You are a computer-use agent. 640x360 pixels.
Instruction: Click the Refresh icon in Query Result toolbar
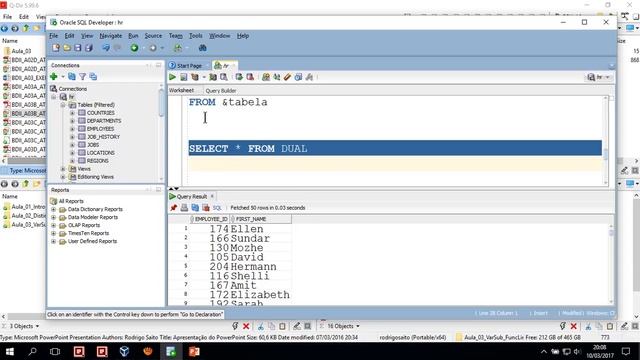[195, 208]
